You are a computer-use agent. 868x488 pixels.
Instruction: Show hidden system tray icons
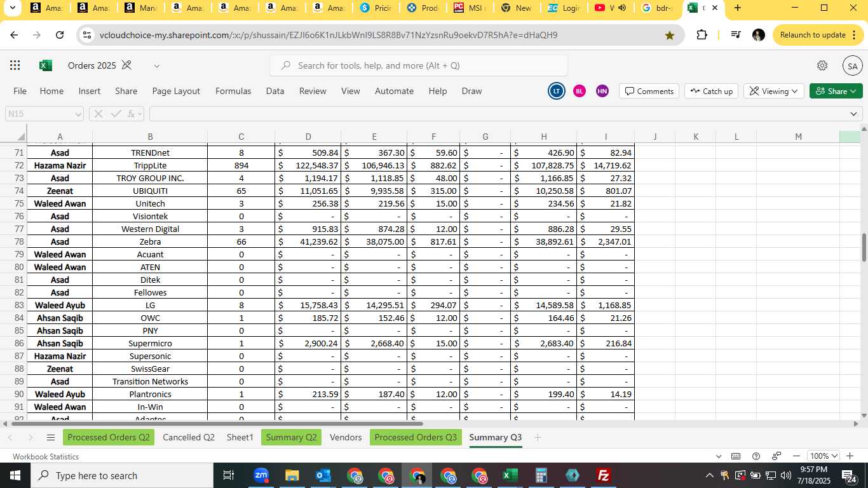[709, 475]
